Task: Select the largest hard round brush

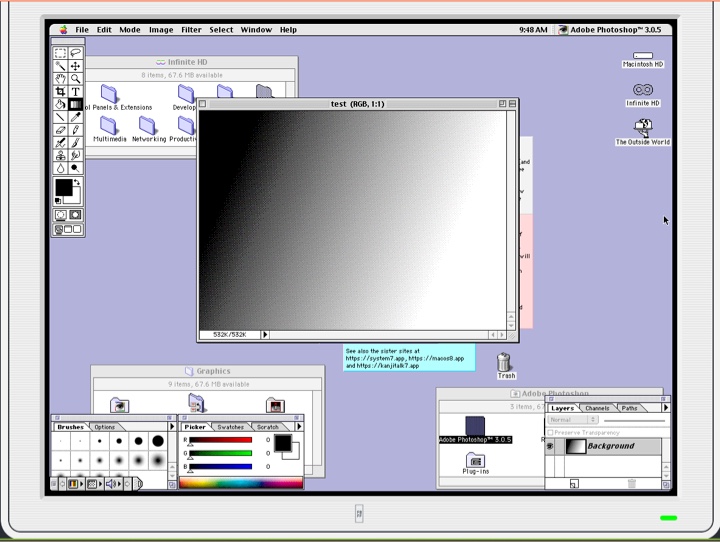Action: [x=158, y=441]
